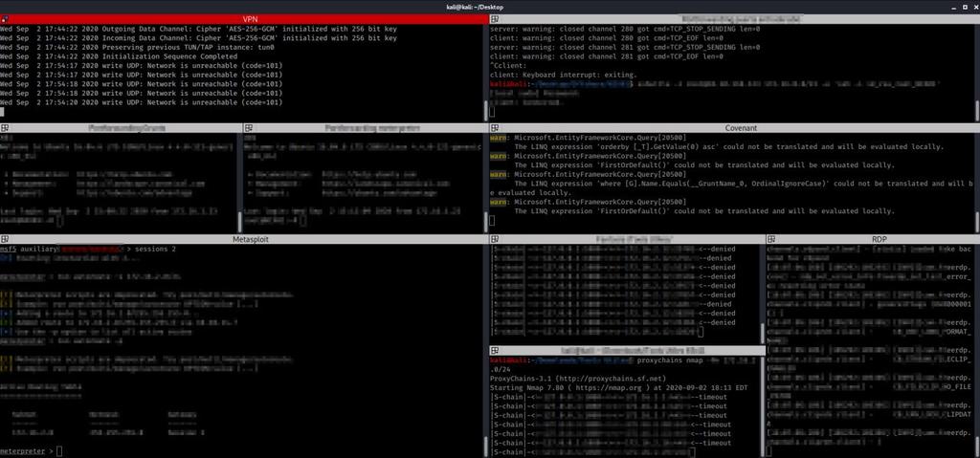This screenshot has width=980, height=458.
Task: Click group icon of the pane listing denied connections
Action: pyautogui.click(x=494, y=239)
